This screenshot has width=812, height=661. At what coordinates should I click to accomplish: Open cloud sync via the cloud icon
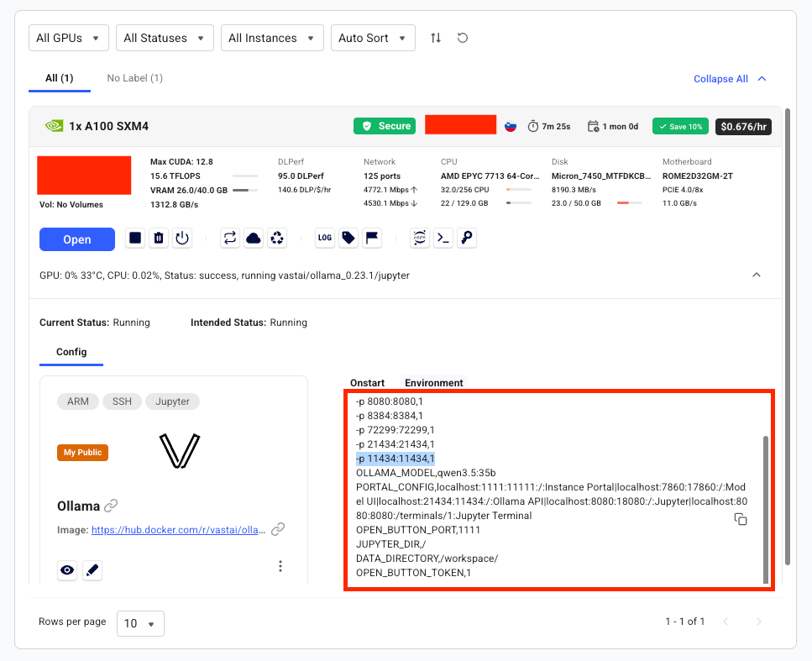click(254, 239)
